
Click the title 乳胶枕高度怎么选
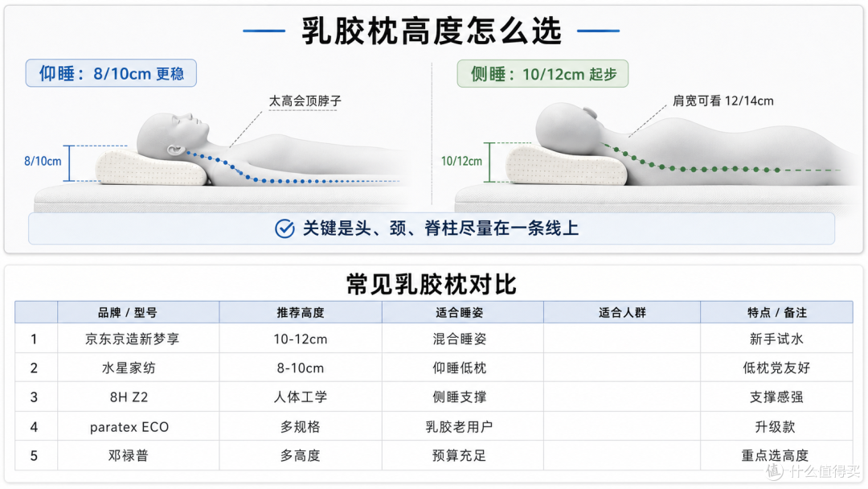(x=432, y=31)
